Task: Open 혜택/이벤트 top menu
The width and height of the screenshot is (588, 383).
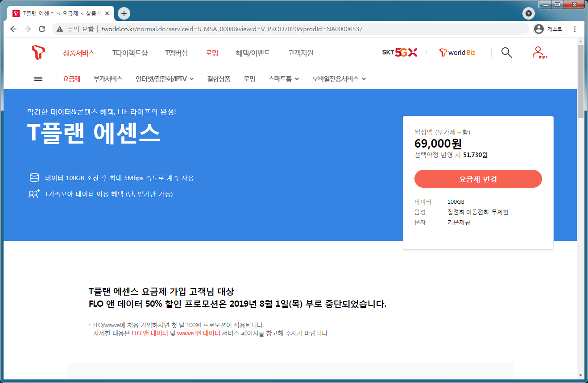Action: (x=253, y=53)
